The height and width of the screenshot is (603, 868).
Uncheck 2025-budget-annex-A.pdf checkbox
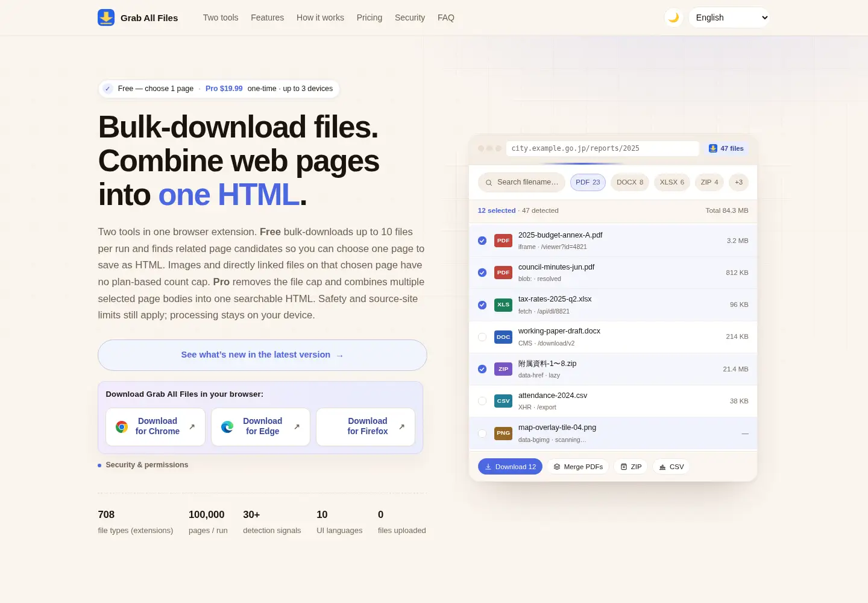click(x=482, y=241)
